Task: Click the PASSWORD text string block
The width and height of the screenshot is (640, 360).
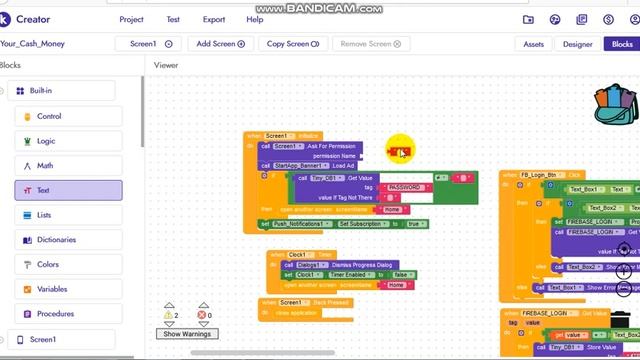Action: click(x=405, y=188)
